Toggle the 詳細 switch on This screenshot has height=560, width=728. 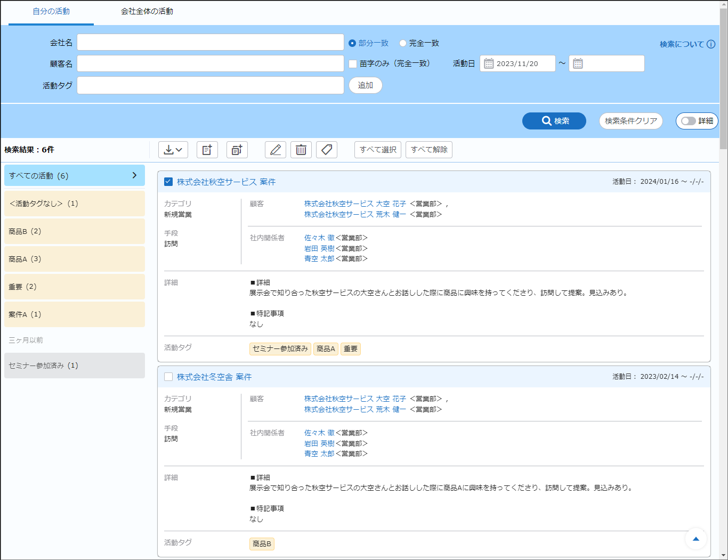pos(689,121)
